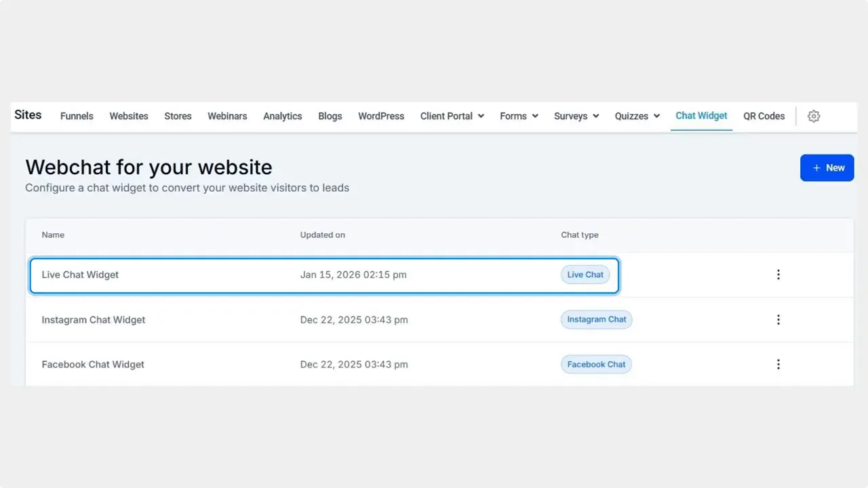Open the settings gear icon

coord(814,116)
